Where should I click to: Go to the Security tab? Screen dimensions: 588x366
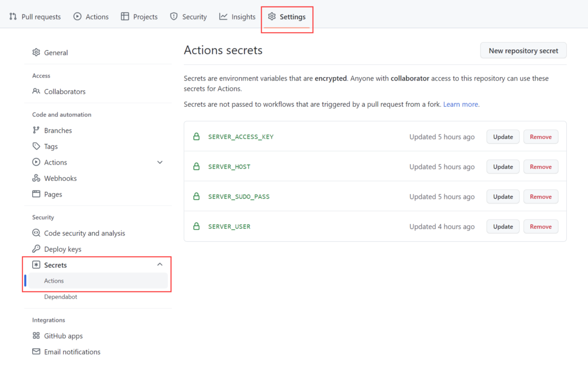point(188,17)
